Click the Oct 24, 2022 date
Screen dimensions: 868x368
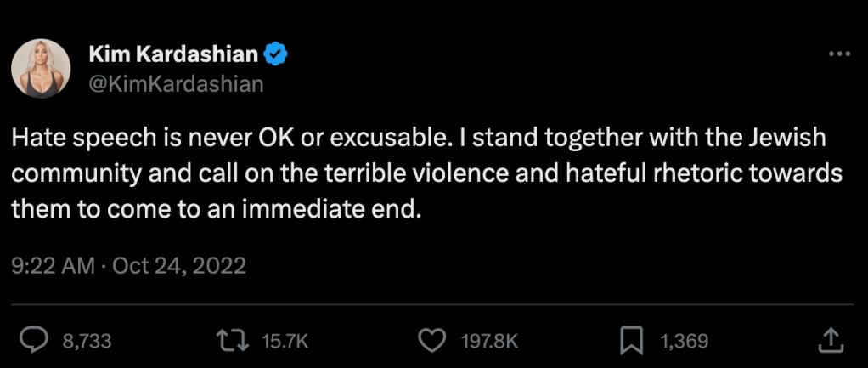(179, 266)
